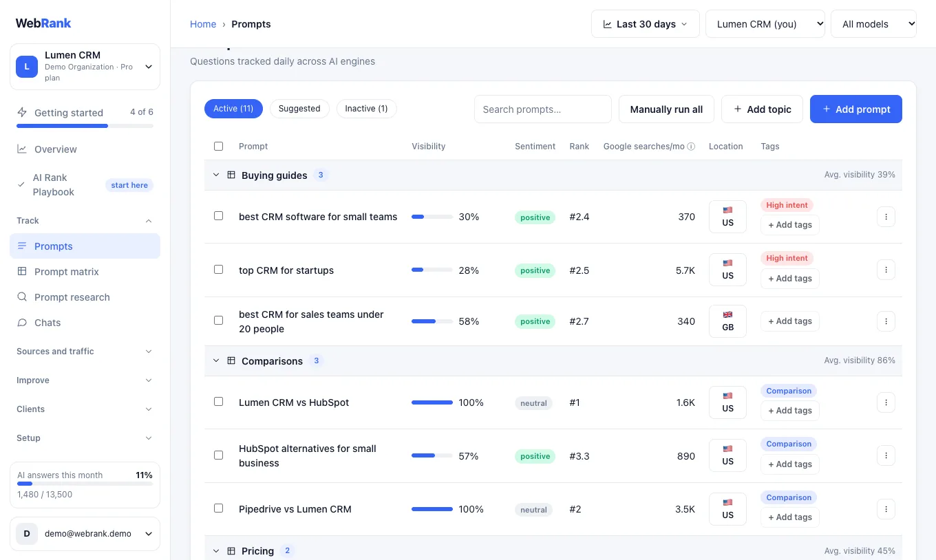Switch to the Inactive (1) tab

pos(366,109)
